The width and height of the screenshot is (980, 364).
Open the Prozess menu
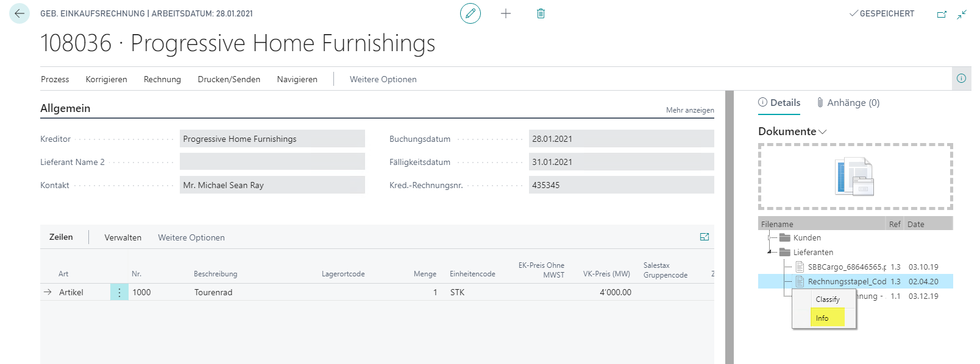pos(55,79)
